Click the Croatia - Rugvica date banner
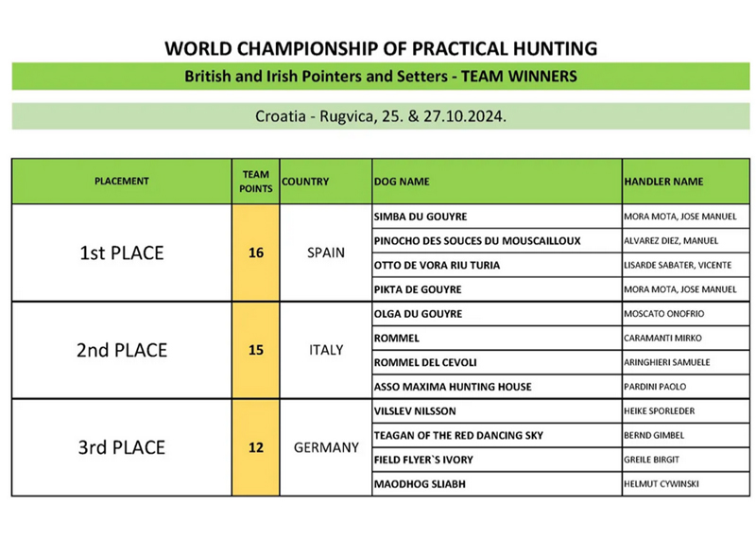 [x=380, y=116]
